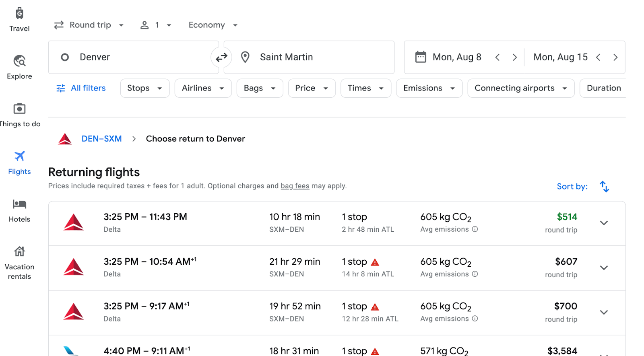Move return date to previous day
Screen dimensions: 644x356
tap(598, 57)
